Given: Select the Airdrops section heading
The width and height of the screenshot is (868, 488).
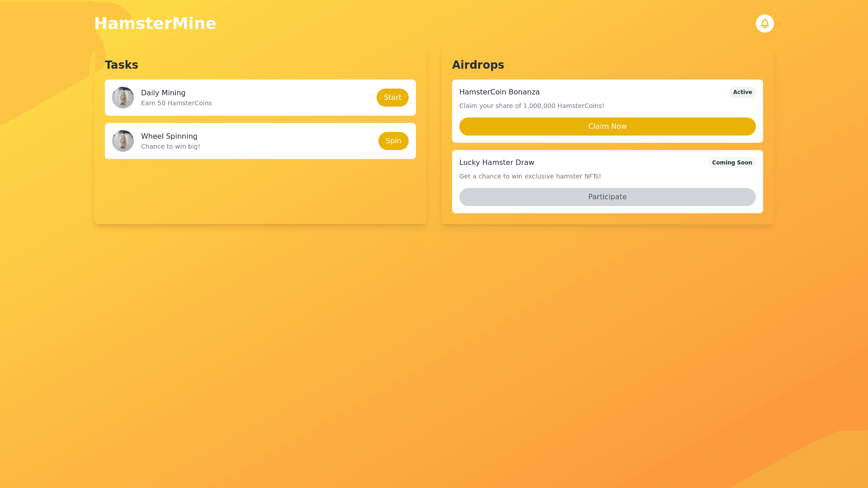Looking at the screenshot, I should click(x=478, y=65).
